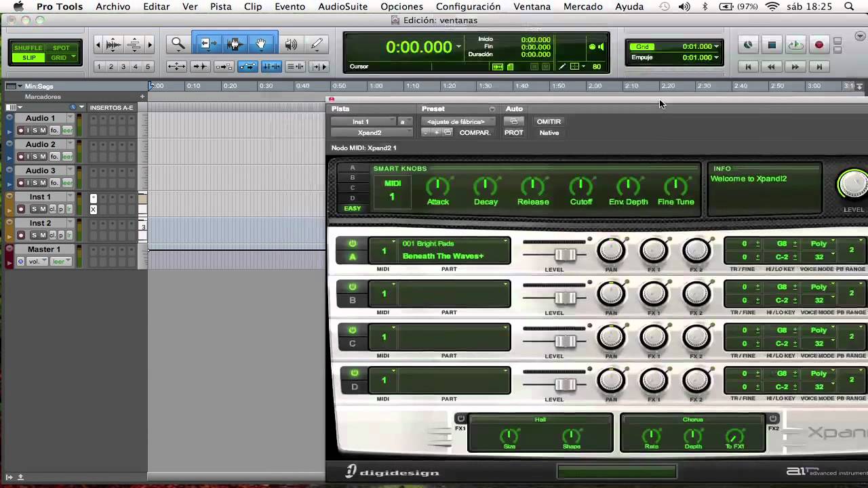Open Audio 1 track name dropdown
The height and width of the screenshot is (488, 868).
pyautogui.click(x=69, y=118)
